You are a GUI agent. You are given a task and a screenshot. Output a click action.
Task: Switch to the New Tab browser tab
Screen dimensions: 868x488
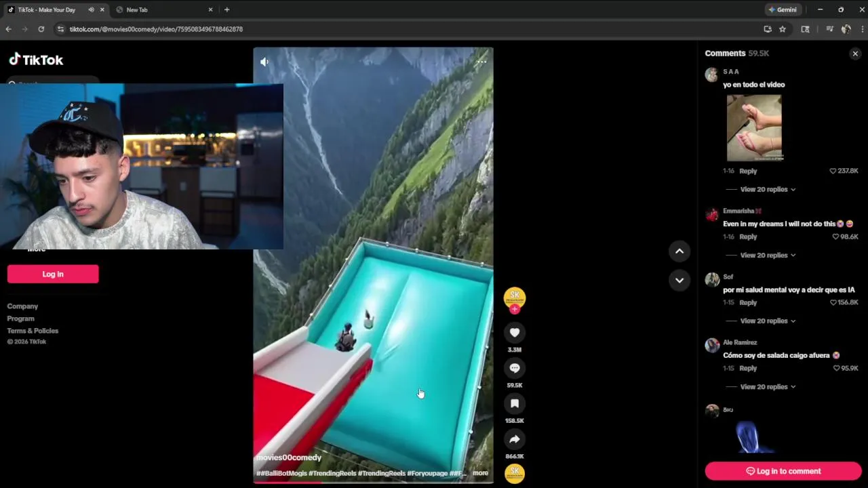[163, 9]
